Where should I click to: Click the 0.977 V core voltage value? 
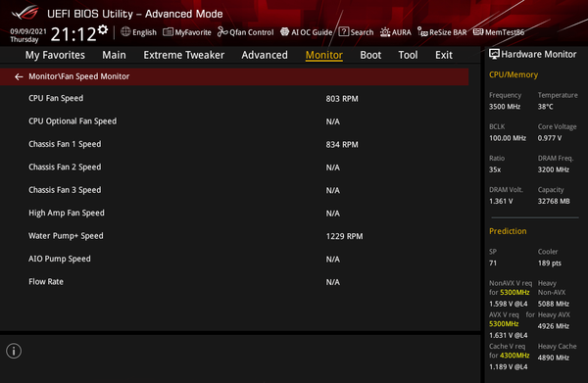[550, 138]
